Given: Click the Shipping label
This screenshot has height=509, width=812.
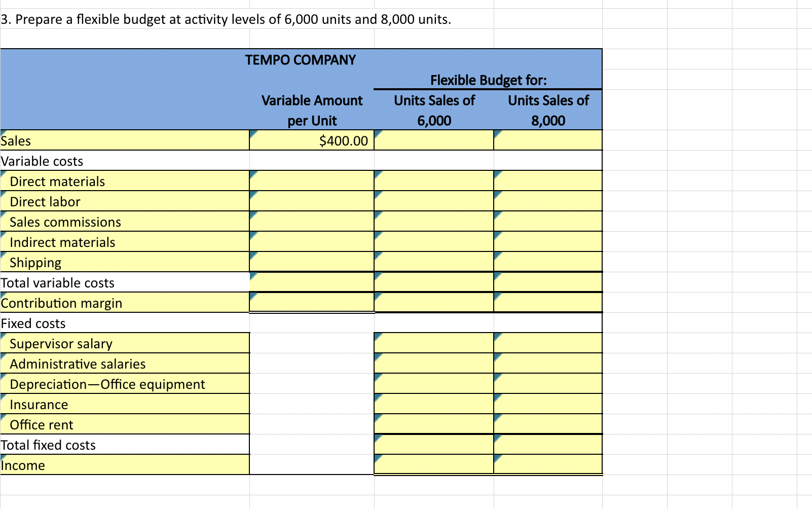Looking at the screenshot, I should 35,262.
